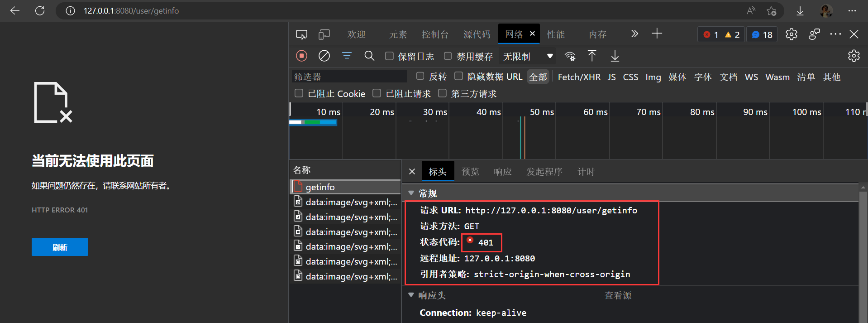
Task: Check 已阻止 Cookie checkbox
Action: tap(299, 93)
